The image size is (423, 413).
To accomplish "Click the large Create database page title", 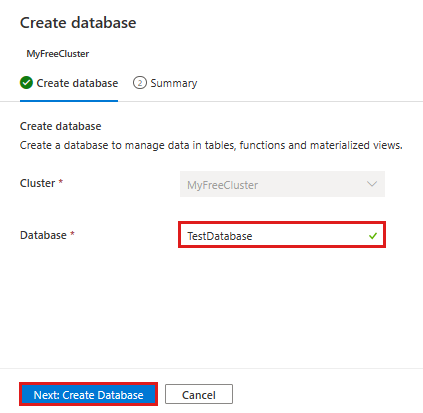I will (x=78, y=23).
